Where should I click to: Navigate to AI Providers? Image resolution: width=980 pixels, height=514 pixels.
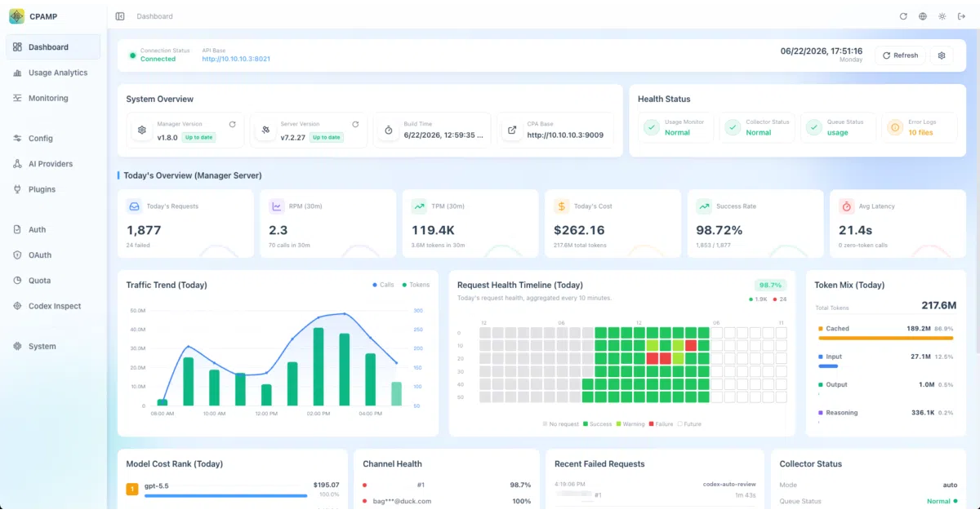[53, 164]
